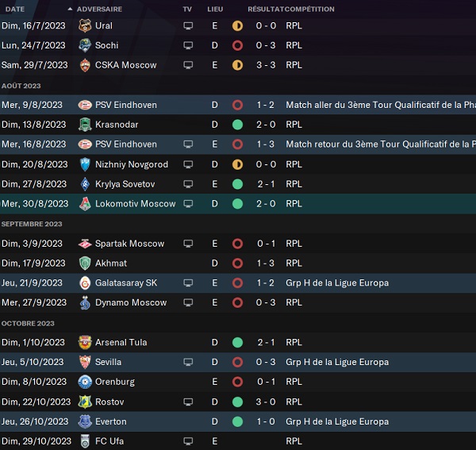Select the PSV Eindhoven 9/8/2023 match row
This screenshot has width=476, height=450.
click(x=238, y=105)
